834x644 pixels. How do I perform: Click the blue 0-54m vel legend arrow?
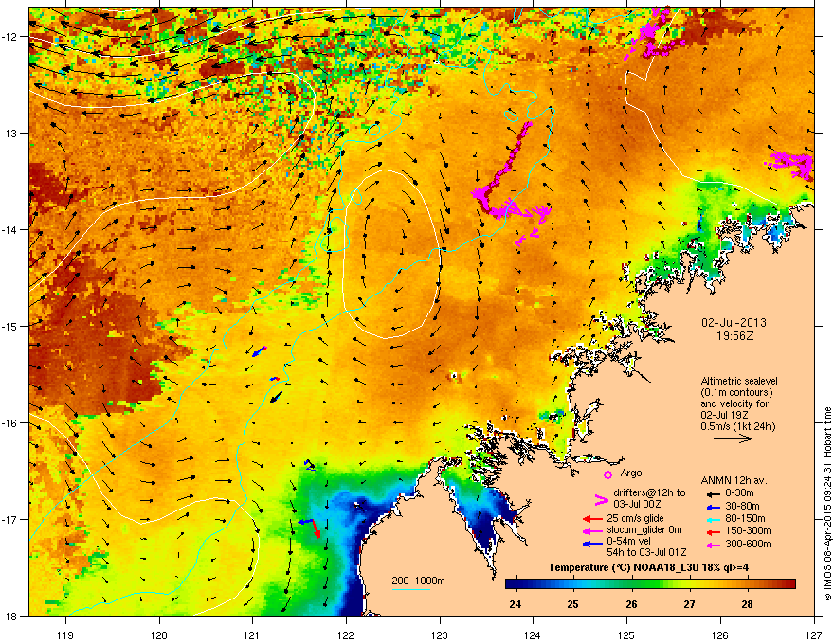point(592,544)
